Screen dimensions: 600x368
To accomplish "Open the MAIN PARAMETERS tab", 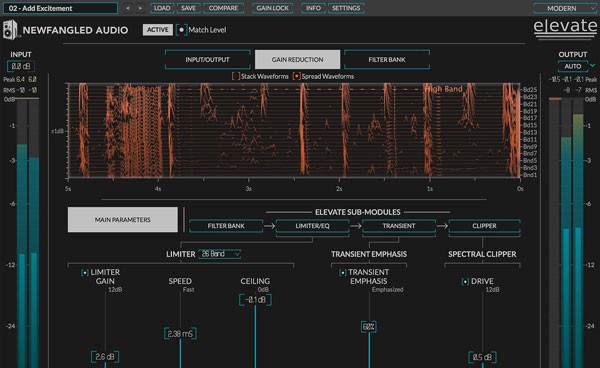I will click(x=123, y=220).
